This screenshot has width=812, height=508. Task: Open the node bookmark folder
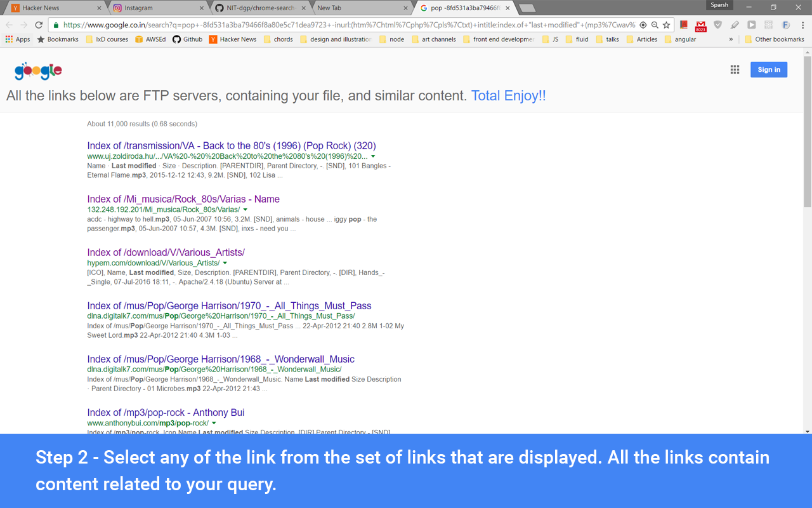point(391,39)
